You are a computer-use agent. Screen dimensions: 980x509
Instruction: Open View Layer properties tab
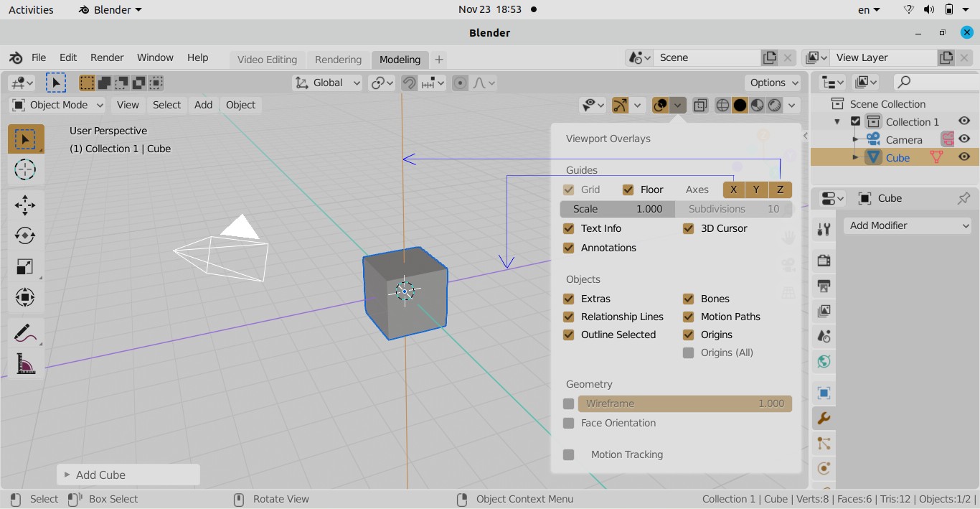824,311
